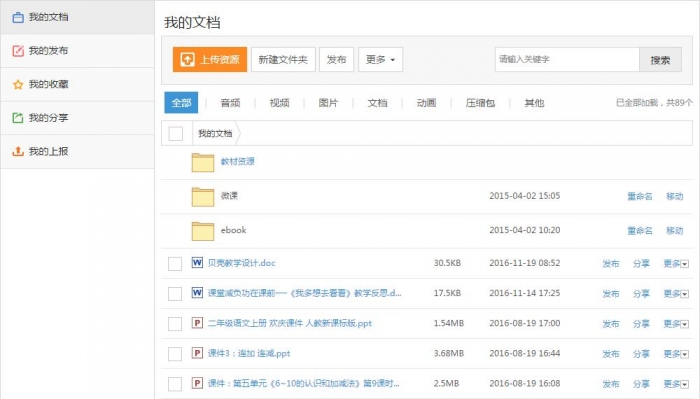This screenshot has width=700, height=399.
Task: Click the 新建文件夹 button
Action: (283, 59)
